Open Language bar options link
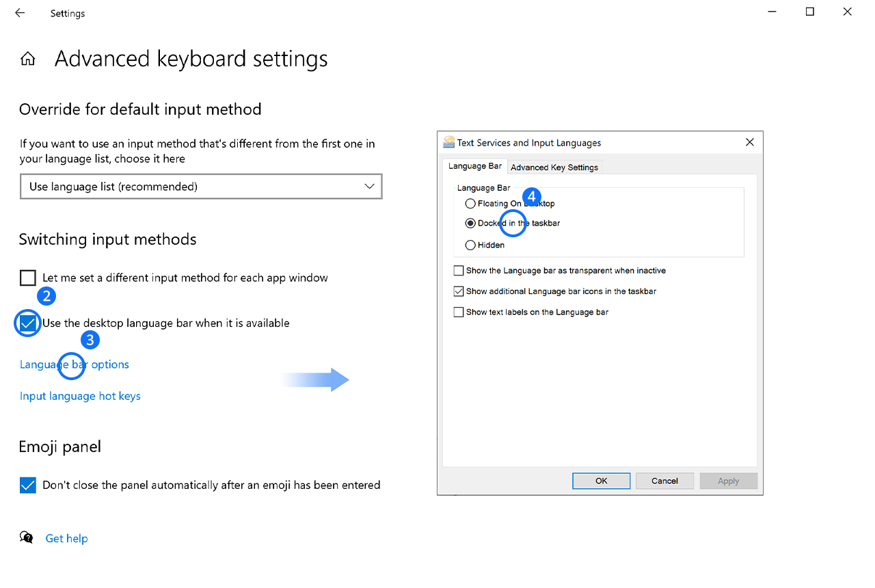Viewport: 875px width, 588px height. click(x=75, y=364)
